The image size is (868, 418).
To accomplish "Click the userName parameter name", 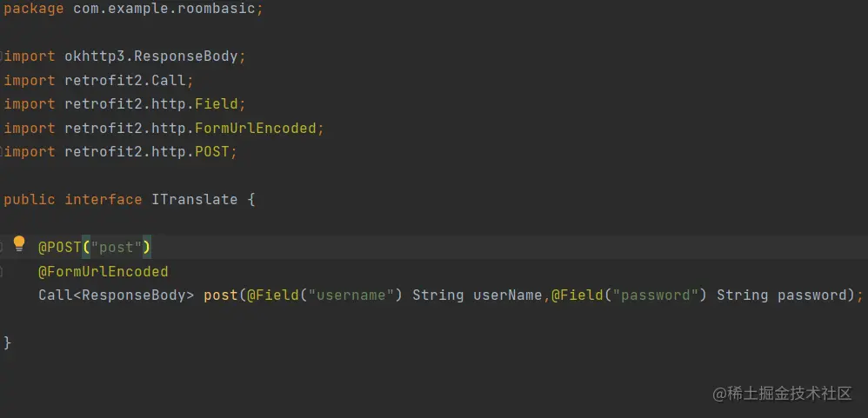I will tap(507, 295).
